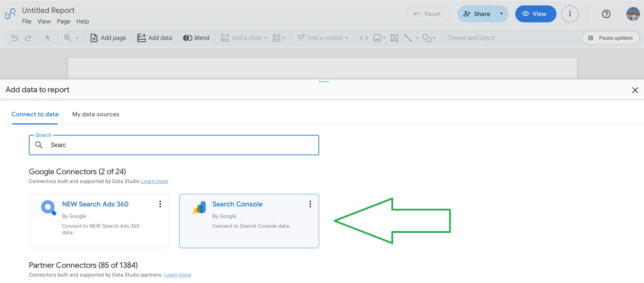Click the blank report canvas page
This screenshot has height=283, width=644.
pos(322,68)
